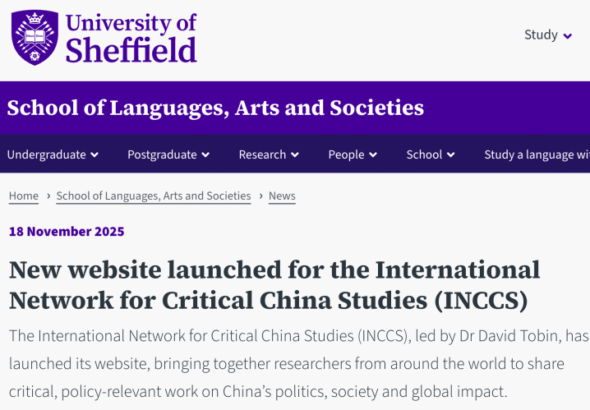Viewport: 590px width, 410px height.
Task: Expand the Undergraduate menu chevron
Action: [x=94, y=155]
